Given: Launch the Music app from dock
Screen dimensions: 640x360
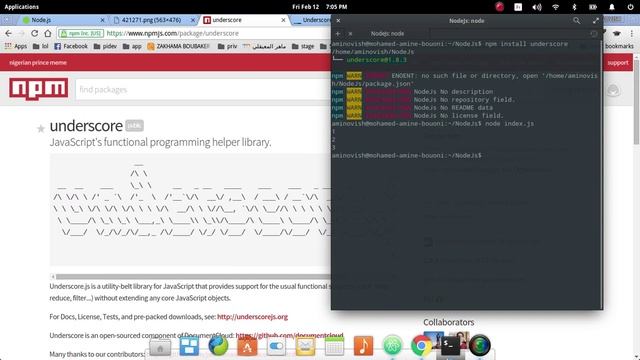Looking at the screenshot, I should (x=363, y=346).
